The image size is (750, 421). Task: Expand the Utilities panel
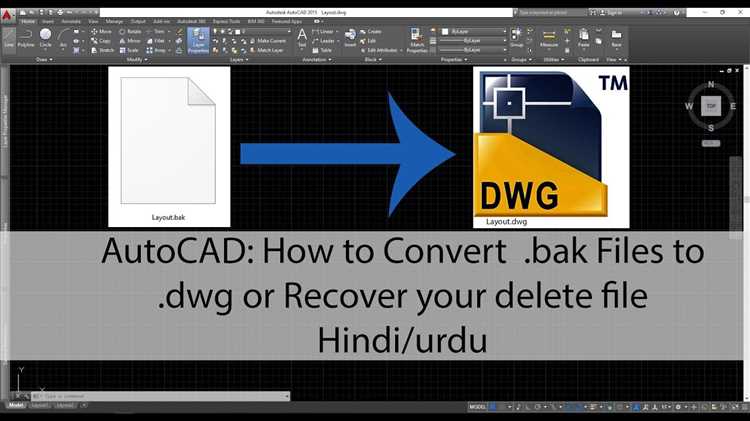click(x=554, y=60)
